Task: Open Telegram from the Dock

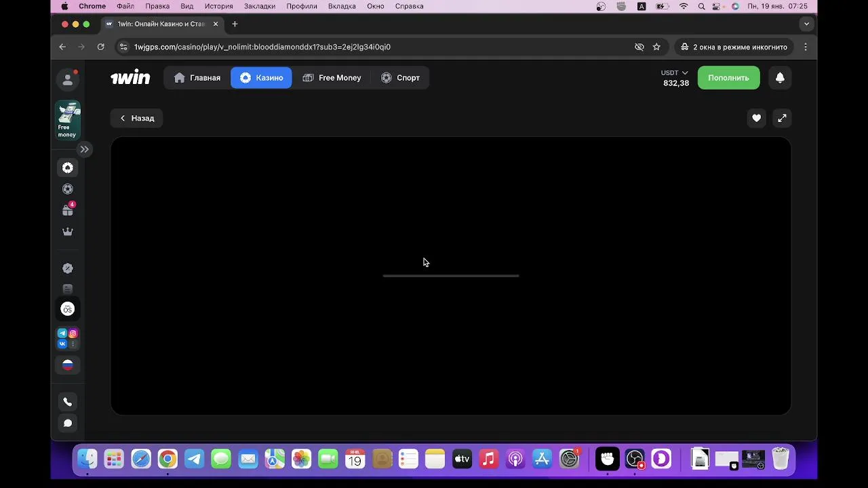Action: pos(195,459)
